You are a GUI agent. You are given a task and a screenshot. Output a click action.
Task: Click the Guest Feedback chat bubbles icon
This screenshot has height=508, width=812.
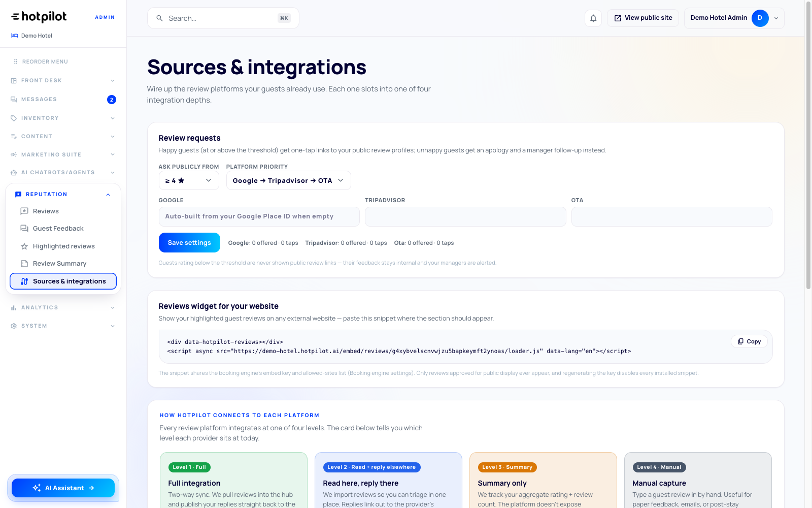coord(24,229)
